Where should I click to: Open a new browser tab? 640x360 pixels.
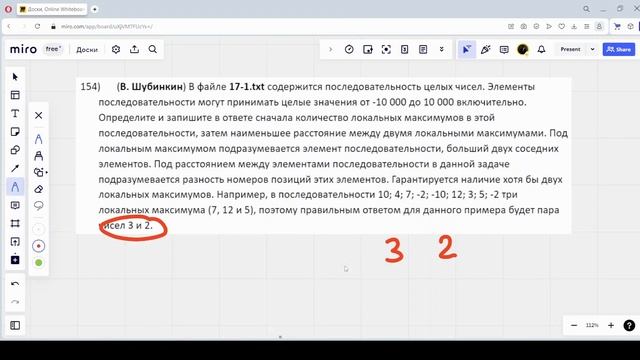click(x=95, y=9)
